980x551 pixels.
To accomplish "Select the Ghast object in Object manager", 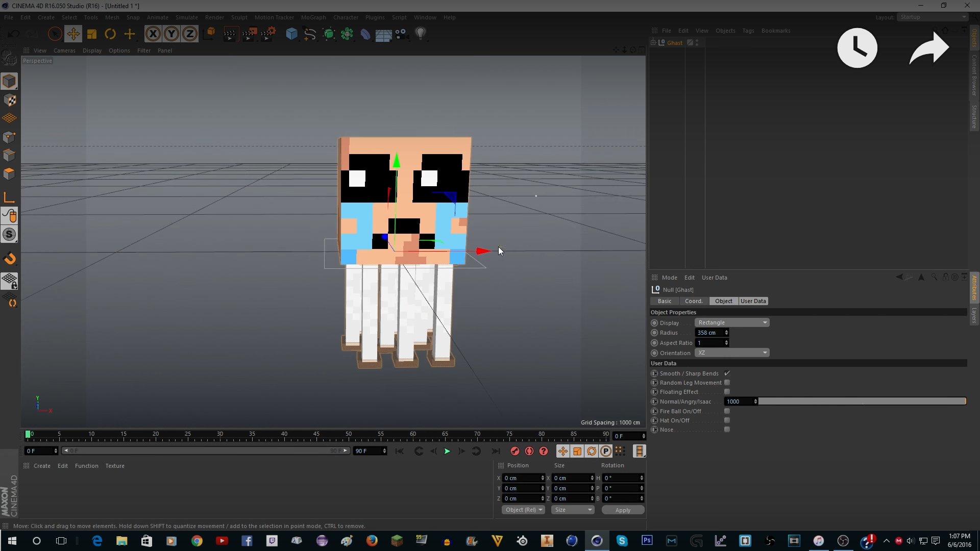I will [675, 43].
